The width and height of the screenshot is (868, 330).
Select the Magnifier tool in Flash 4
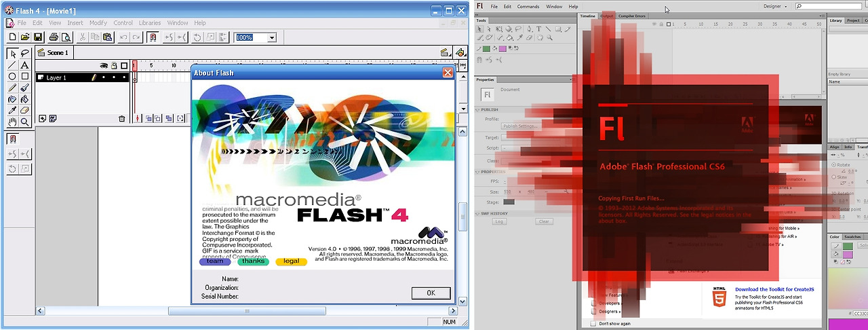click(25, 122)
